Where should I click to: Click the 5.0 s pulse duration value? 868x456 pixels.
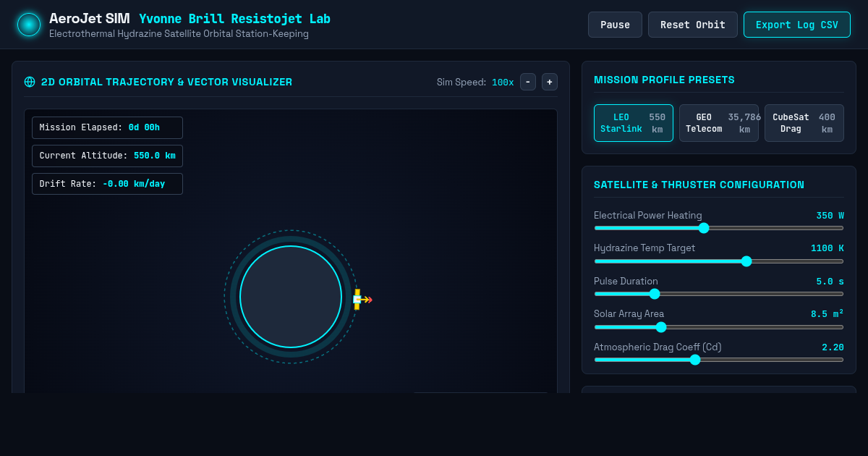click(830, 282)
